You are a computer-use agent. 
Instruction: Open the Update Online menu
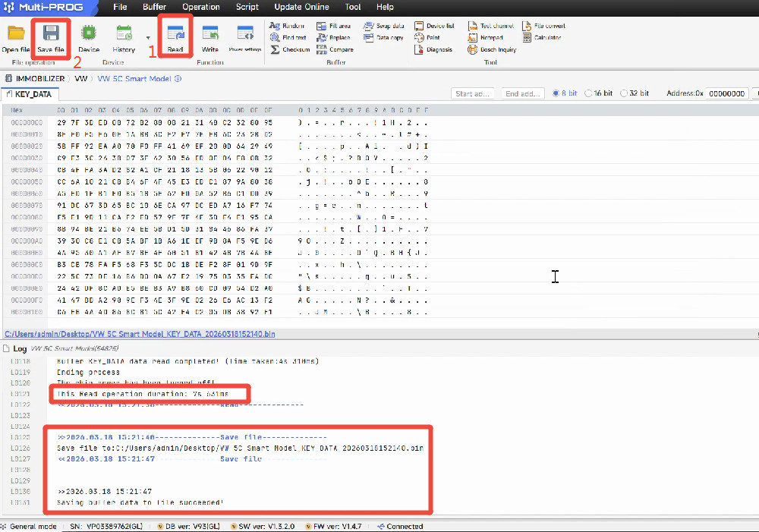coord(302,7)
